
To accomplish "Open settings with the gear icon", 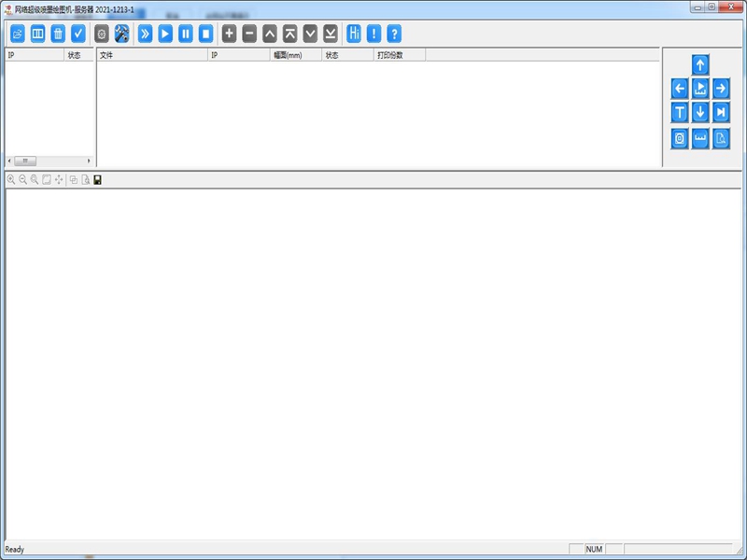I will click(x=103, y=34).
